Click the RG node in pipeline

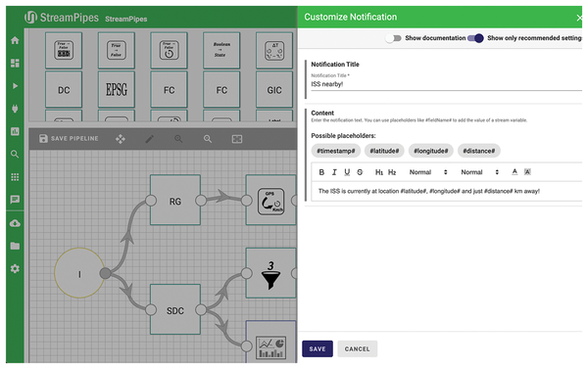pyautogui.click(x=175, y=200)
